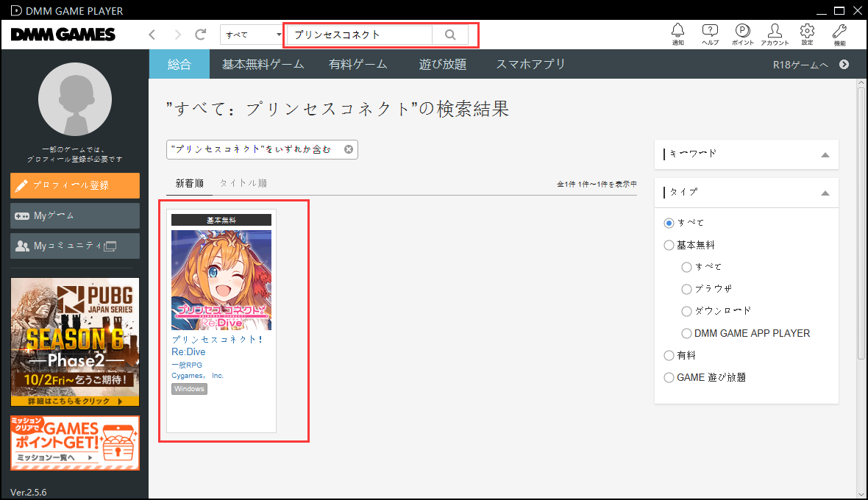Clear the keyword filter with the x icon
This screenshot has width=868, height=500.
pyautogui.click(x=348, y=149)
